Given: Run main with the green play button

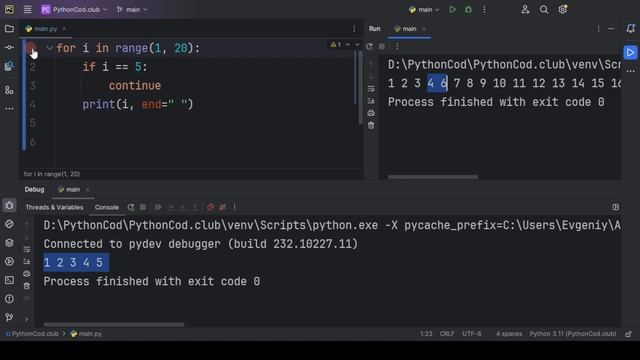Looking at the screenshot, I should pyautogui.click(x=452, y=9).
